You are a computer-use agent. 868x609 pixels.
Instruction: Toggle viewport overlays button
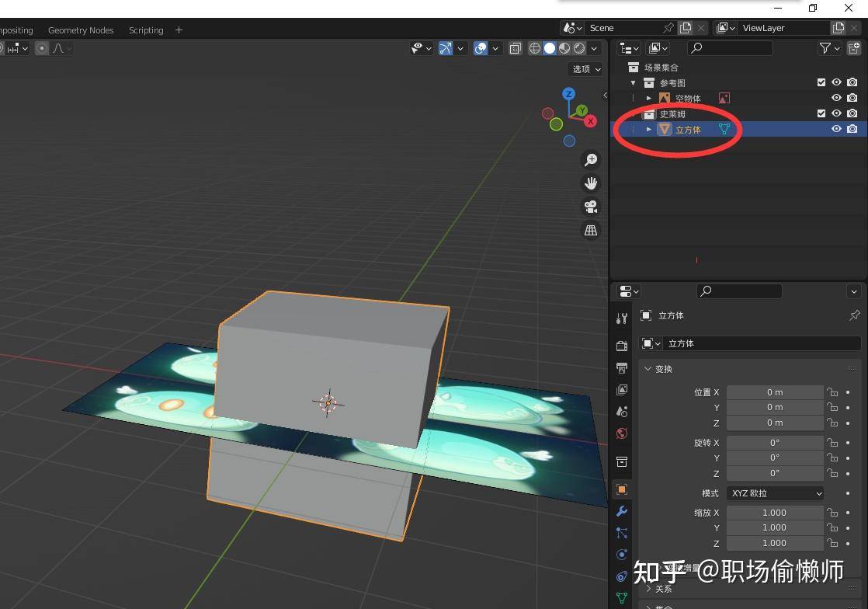click(x=481, y=48)
